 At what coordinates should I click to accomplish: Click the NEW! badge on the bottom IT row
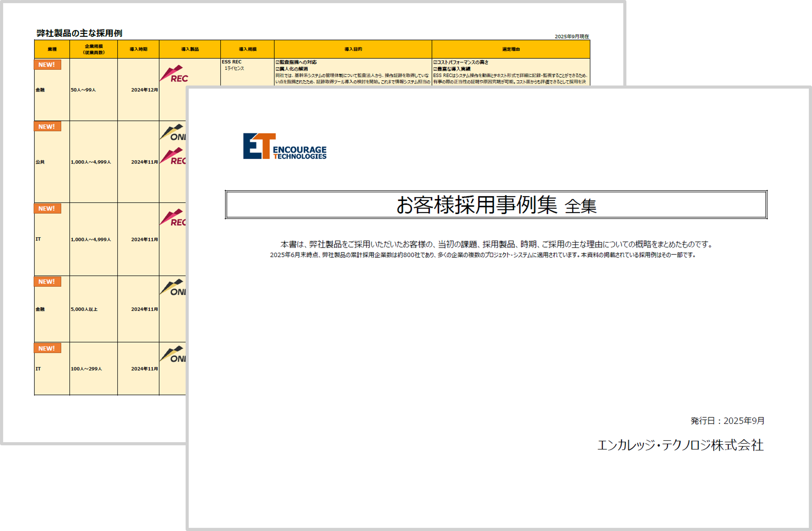pos(47,348)
